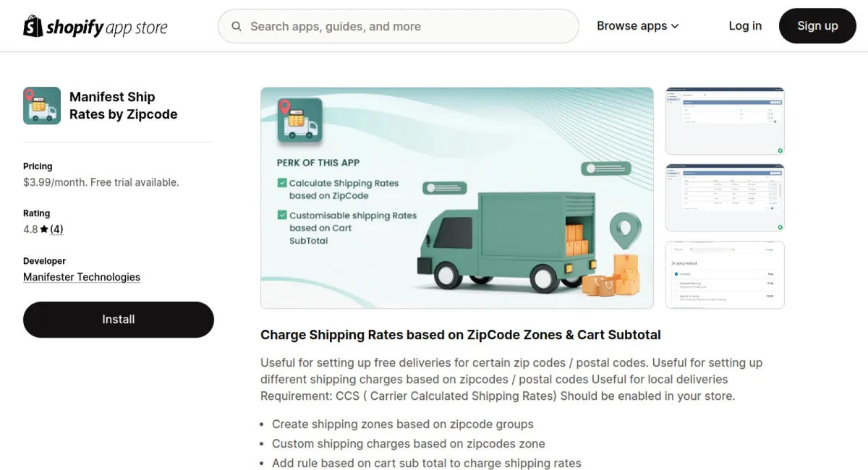Click the star rating icon

(x=44, y=229)
